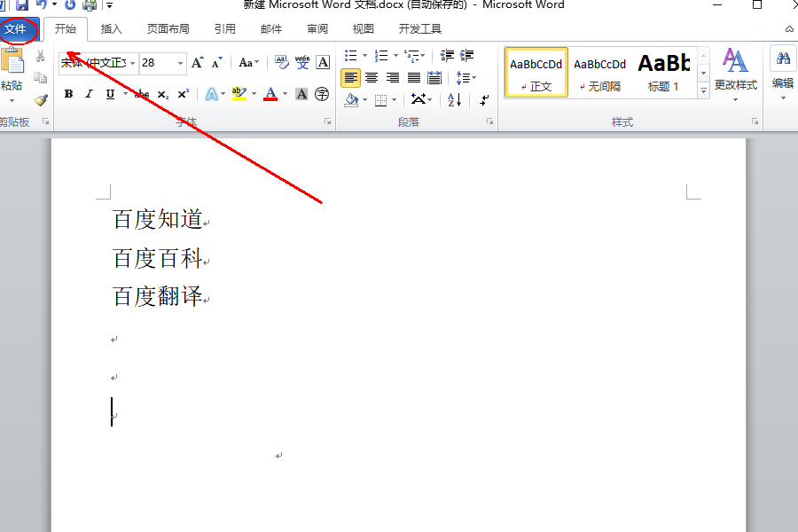Click the Character Border icon
The height and width of the screenshot is (532, 798).
coord(323,63)
